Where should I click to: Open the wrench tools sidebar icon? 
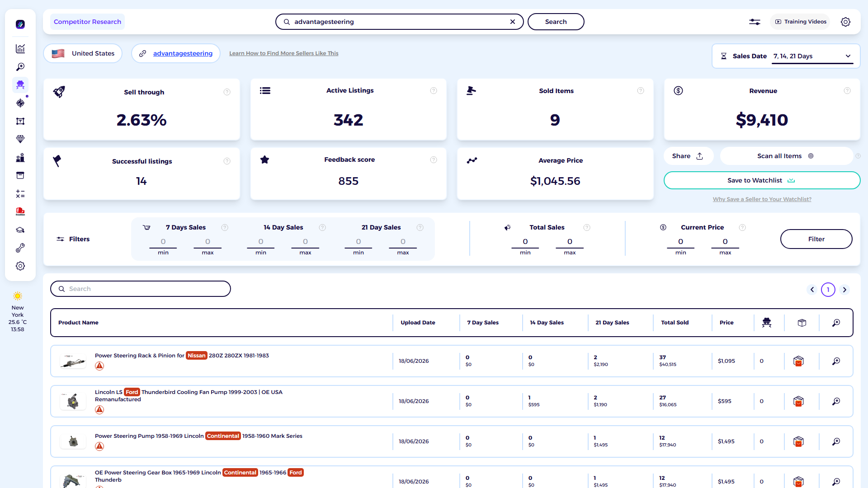(x=20, y=248)
